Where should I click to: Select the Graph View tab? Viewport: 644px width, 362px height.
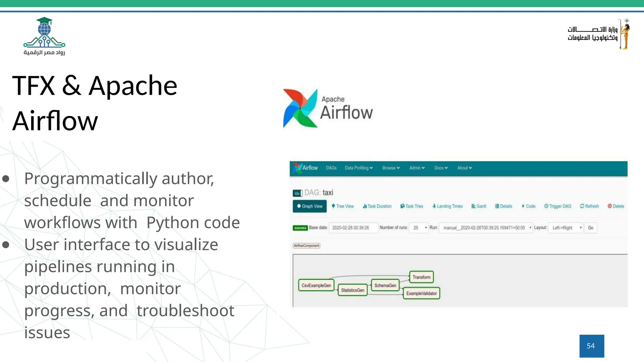point(310,206)
